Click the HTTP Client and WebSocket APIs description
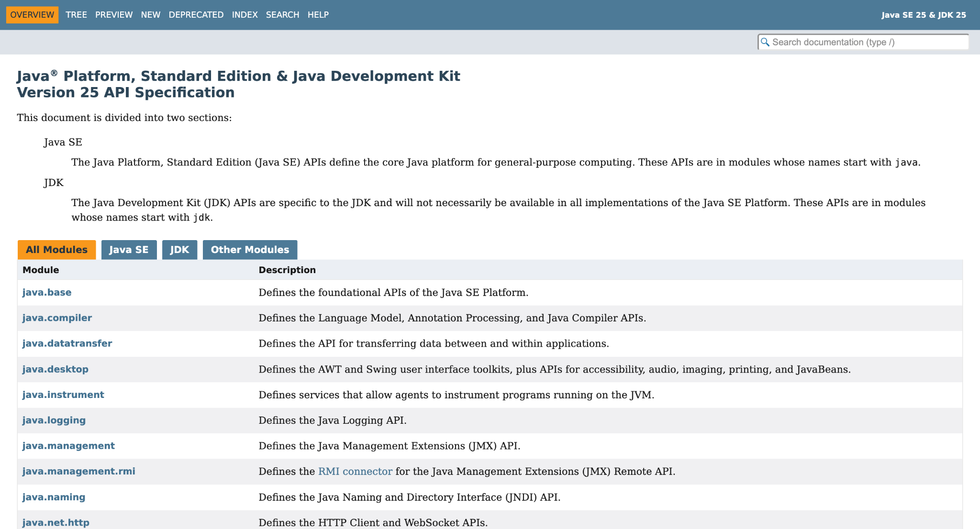Viewport: 980px width, 529px height. 373,522
